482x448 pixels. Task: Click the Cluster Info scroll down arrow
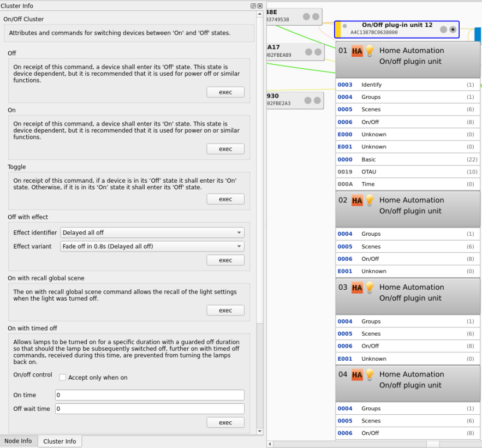(260, 431)
